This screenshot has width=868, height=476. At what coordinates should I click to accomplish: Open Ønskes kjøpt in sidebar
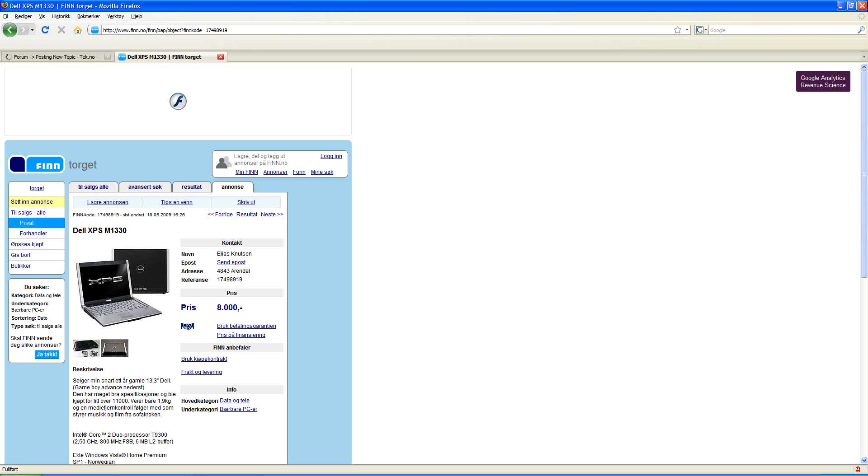click(x=37, y=244)
